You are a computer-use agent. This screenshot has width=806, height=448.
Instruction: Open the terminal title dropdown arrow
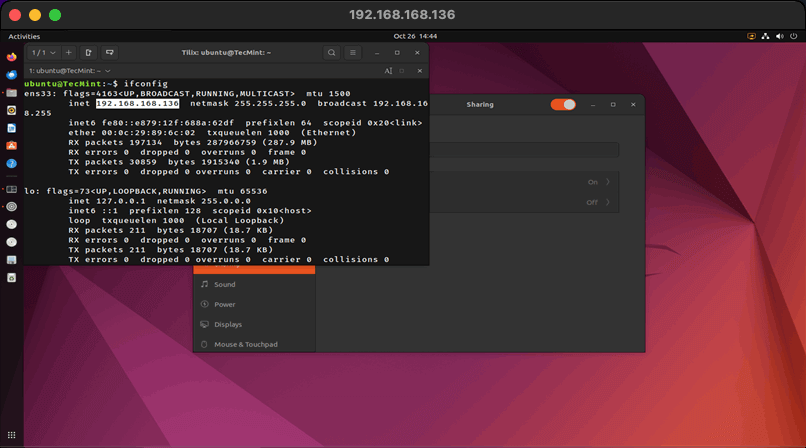tap(108, 71)
